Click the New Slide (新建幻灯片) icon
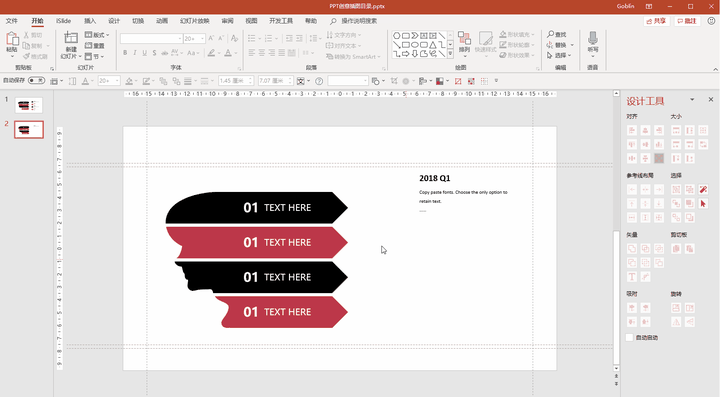This screenshot has width=720, height=397. coord(71,38)
